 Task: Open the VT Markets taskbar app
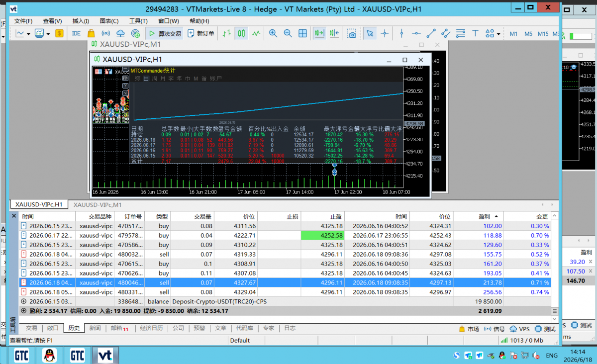[x=105, y=355]
